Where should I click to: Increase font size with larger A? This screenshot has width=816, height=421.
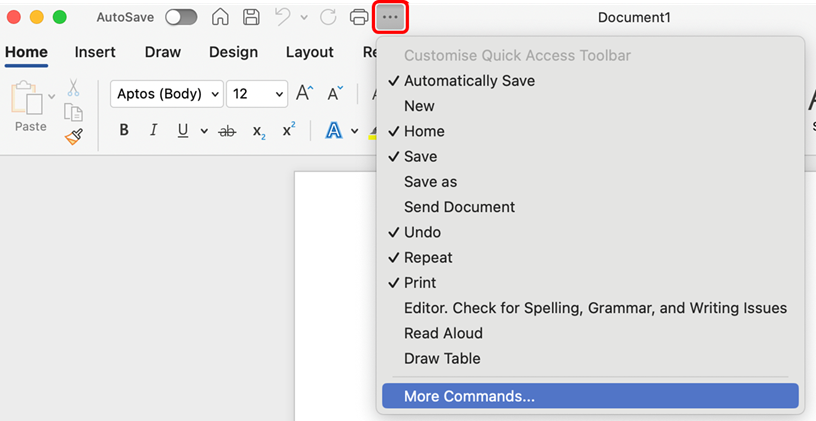305,93
